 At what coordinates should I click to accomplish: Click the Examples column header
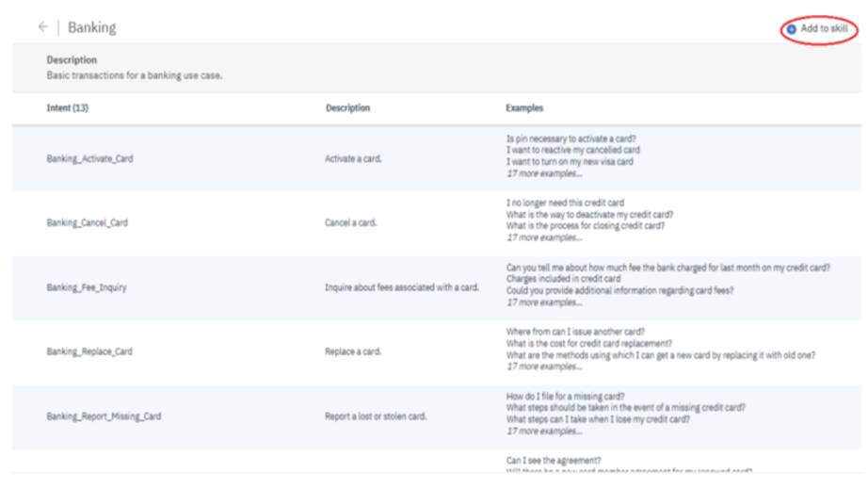coord(524,108)
